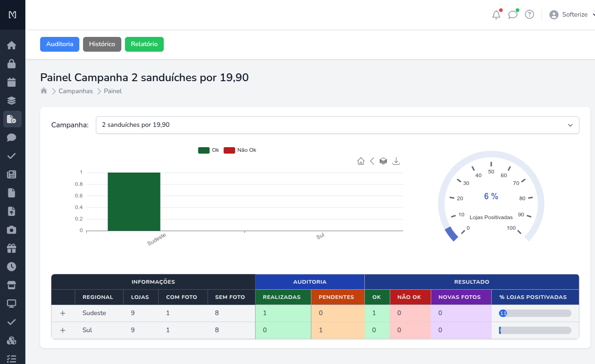Click the Campanhas breadcrumb link
This screenshot has width=595, height=364.
pyautogui.click(x=75, y=91)
